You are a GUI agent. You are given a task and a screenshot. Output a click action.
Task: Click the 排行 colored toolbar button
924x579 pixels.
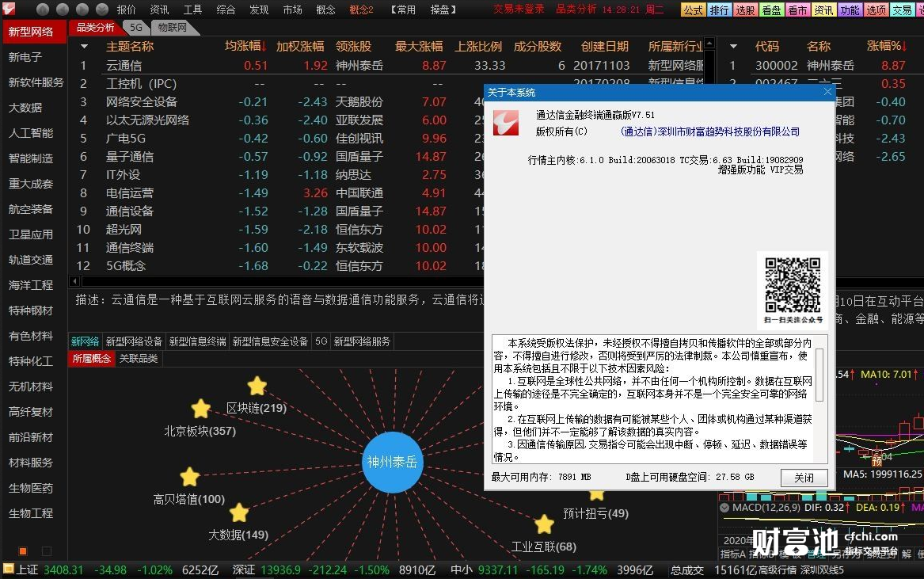pos(719,10)
